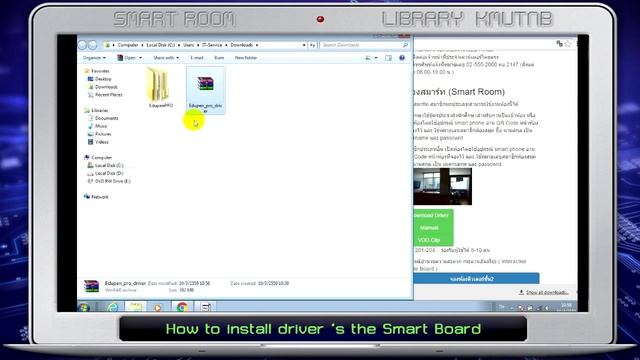
Task: Click Local Disk (C:) breadcrumb segment
Action: (x=160, y=45)
